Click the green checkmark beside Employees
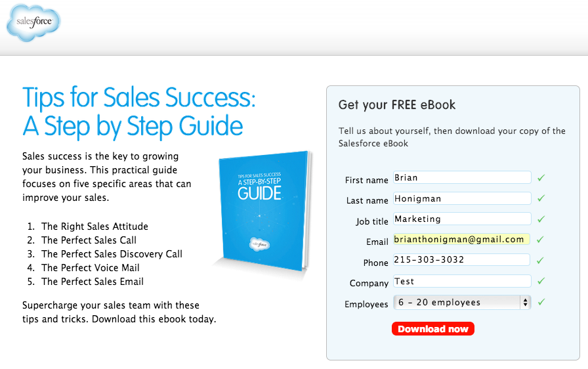The image size is (588, 369). pos(541,302)
